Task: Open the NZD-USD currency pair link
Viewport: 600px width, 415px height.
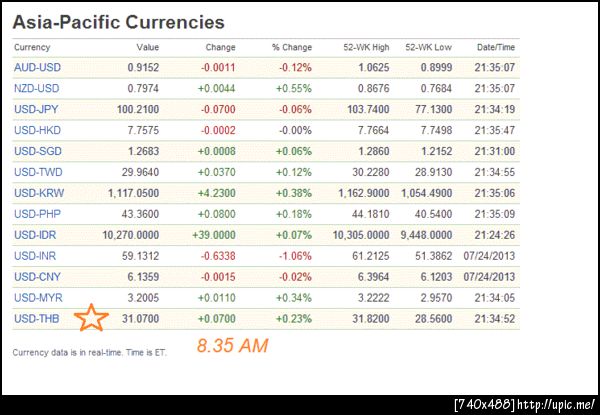Action: 35,88
